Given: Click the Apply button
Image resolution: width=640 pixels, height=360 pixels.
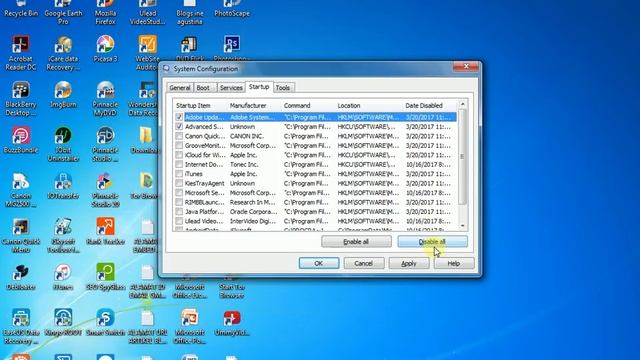Looking at the screenshot, I should coord(409,263).
